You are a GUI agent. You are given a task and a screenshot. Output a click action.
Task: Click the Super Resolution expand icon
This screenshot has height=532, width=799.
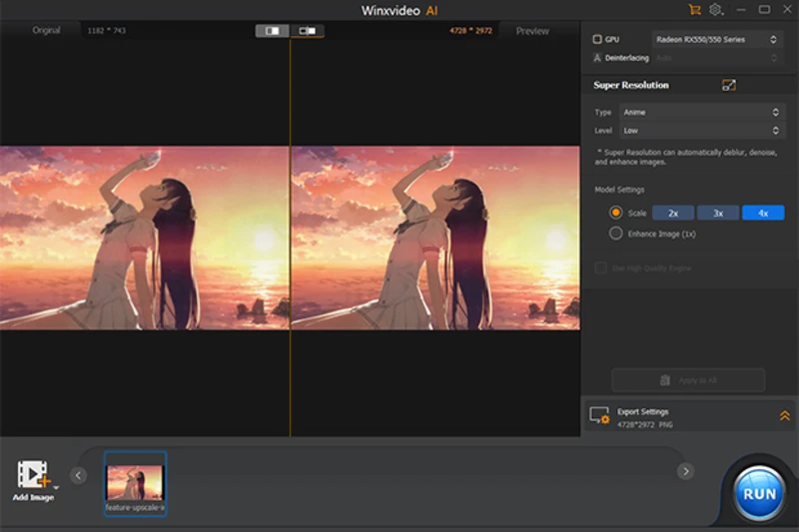click(729, 86)
